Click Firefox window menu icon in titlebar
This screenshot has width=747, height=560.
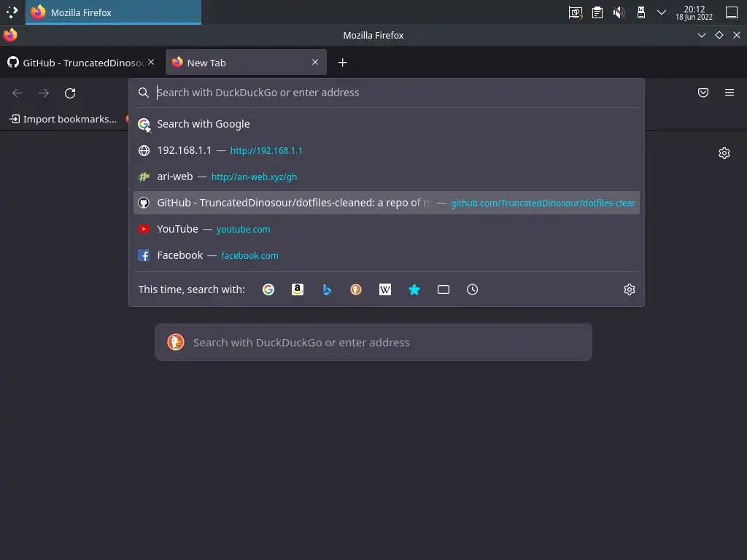(x=10, y=35)
